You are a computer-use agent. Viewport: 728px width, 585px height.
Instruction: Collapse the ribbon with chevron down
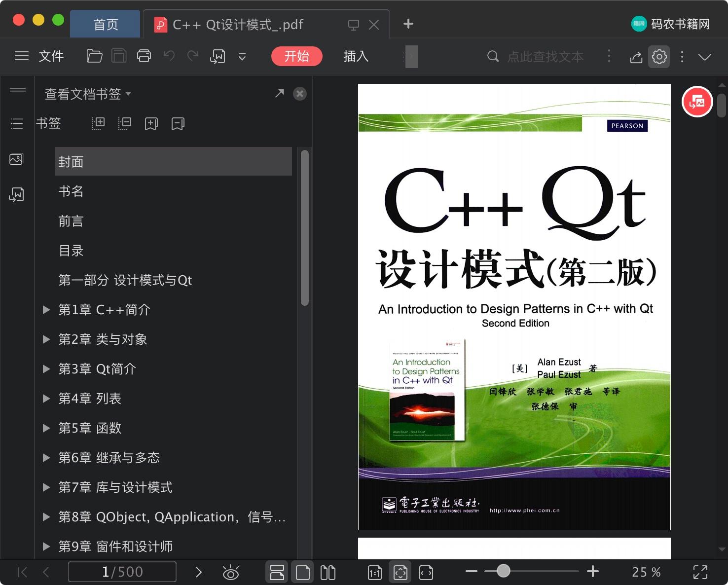pyautogui.click(x=705, y=57)
